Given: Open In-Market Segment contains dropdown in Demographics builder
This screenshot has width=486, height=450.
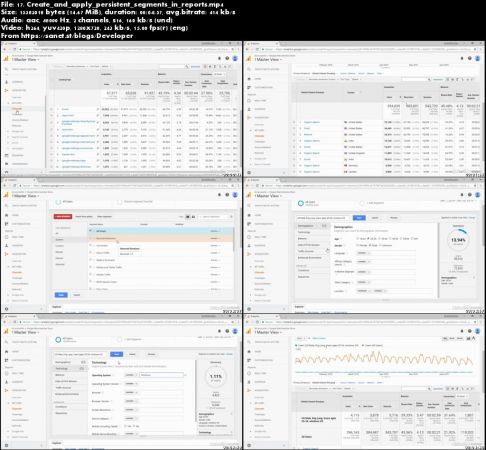Looking at the screenshot, I should point(363,272).
